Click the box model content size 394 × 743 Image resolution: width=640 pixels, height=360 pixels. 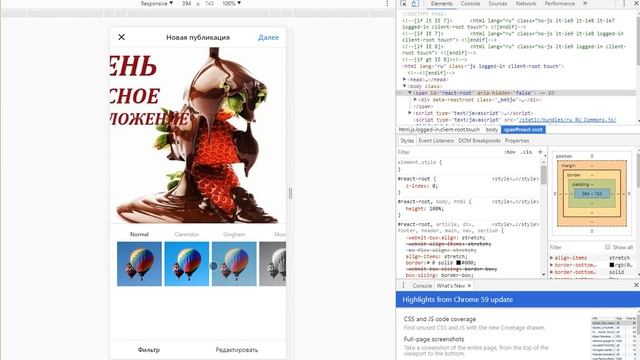pos(592,193)
